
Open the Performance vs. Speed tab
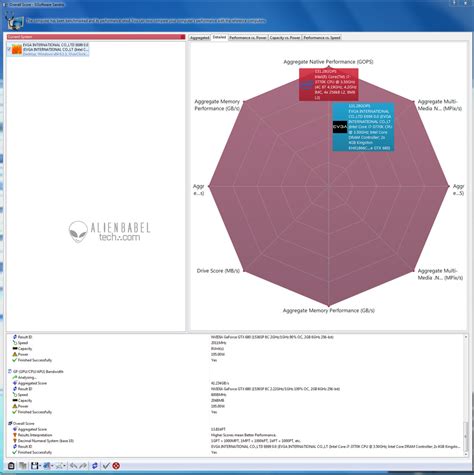(322, 38)
